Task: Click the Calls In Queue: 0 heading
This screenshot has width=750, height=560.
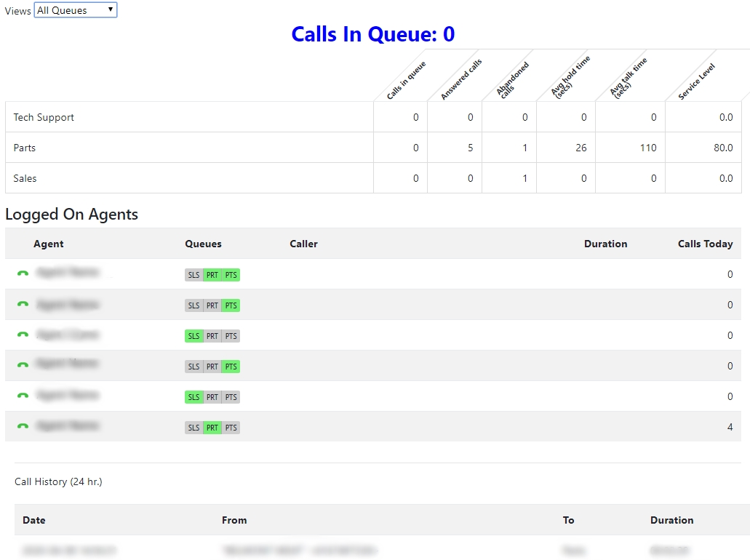Action: tap(373, 34)
